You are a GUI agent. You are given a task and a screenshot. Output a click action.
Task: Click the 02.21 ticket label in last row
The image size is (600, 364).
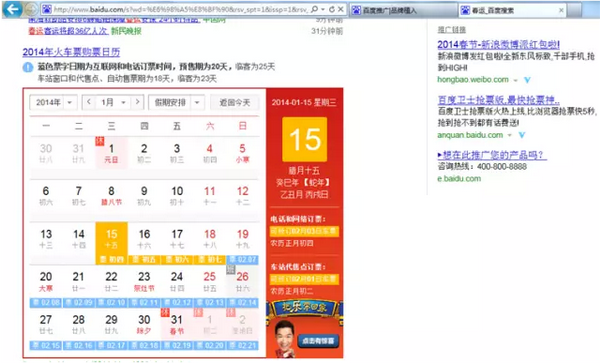(243, 345)
